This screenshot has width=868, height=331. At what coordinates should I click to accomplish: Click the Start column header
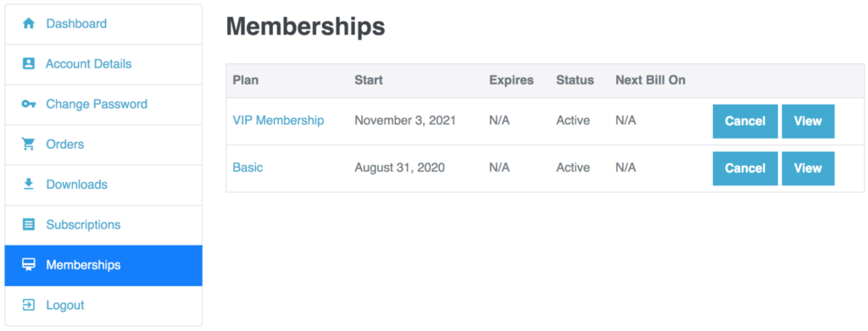coord(369,80)
